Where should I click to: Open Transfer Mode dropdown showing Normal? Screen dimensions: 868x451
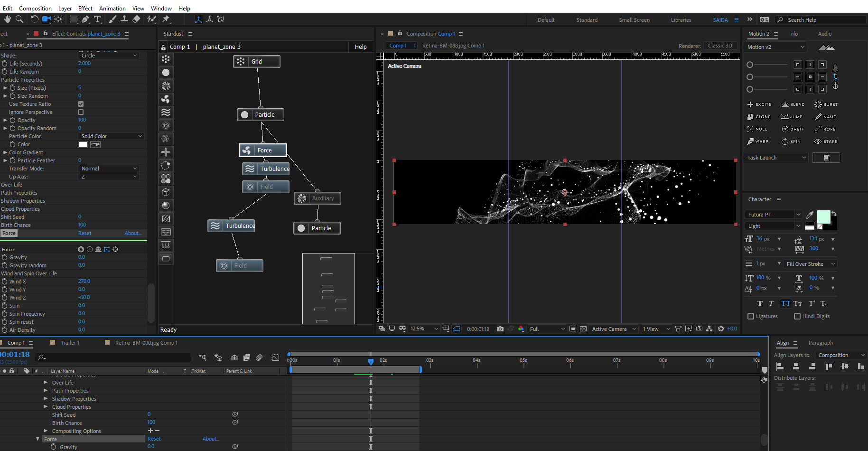click(x=109, y=169)
